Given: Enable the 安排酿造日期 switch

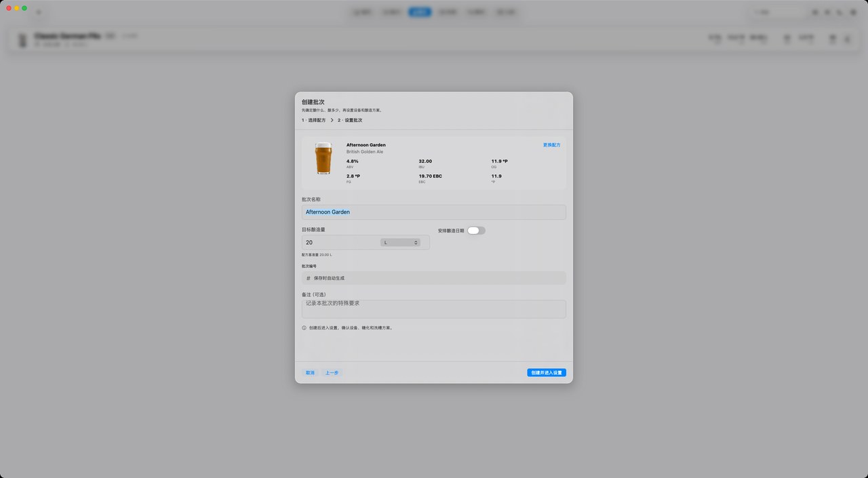Looking at the screenshot, I should pyautogui.click(x=476, y=231).
